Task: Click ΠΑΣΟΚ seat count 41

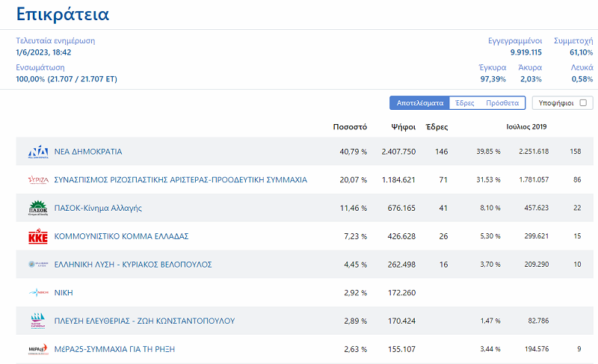Action: coord(443,208)
